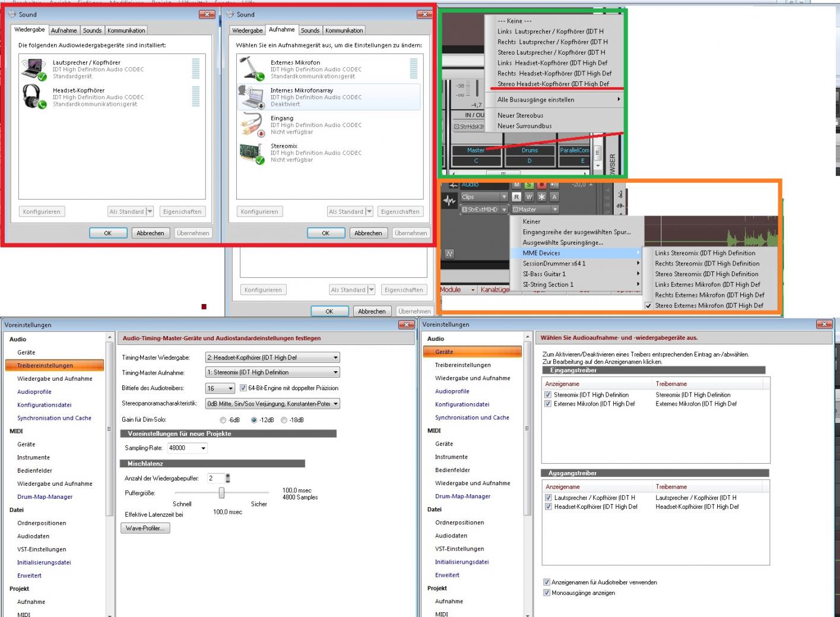
Task: Click the ParallelCom bus name in the console
Action: pyautogui.click(x=575, y=150)
